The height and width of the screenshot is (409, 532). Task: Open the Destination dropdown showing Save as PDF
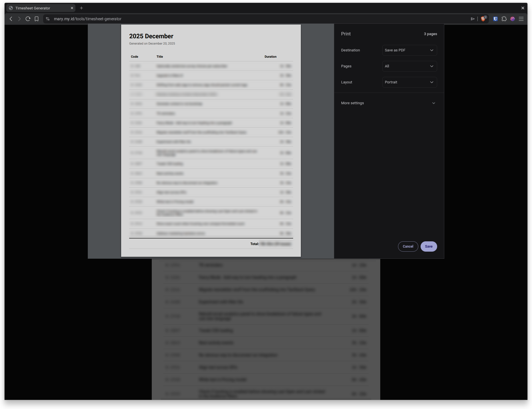(x=409, y=50)
